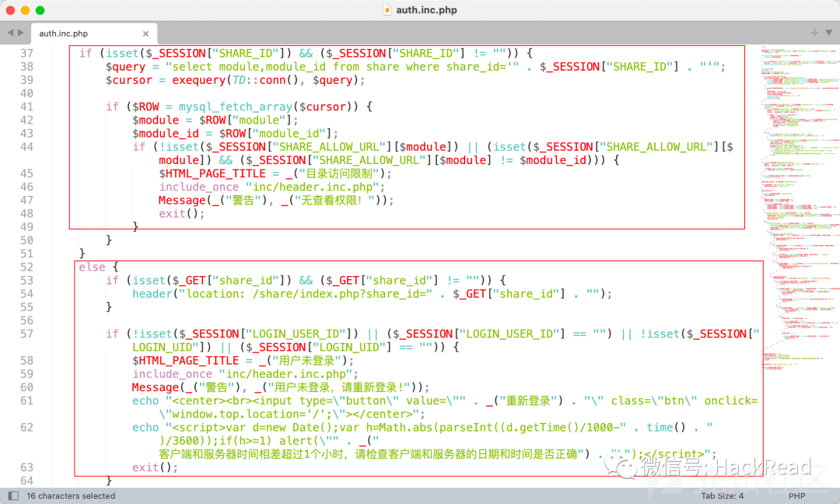The image size is (840, 504).
Task: Click line number 61 in the gutter
Action: (x=26, y=401)
